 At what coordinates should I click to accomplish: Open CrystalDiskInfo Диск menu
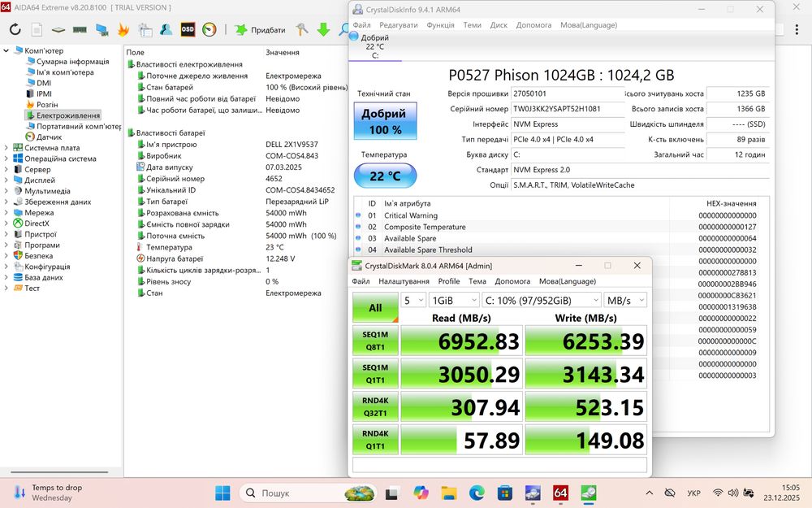coord(499,25)
